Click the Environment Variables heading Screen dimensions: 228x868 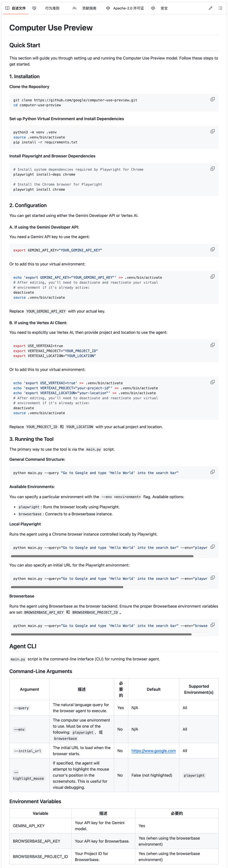(35, 801)
